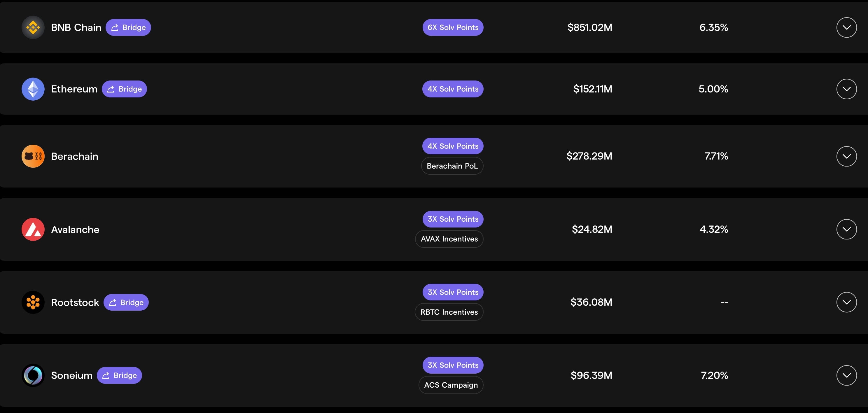The image size is (868, 413).
Task: Open the Ethereum Bridge button
Action: (124, 89)
